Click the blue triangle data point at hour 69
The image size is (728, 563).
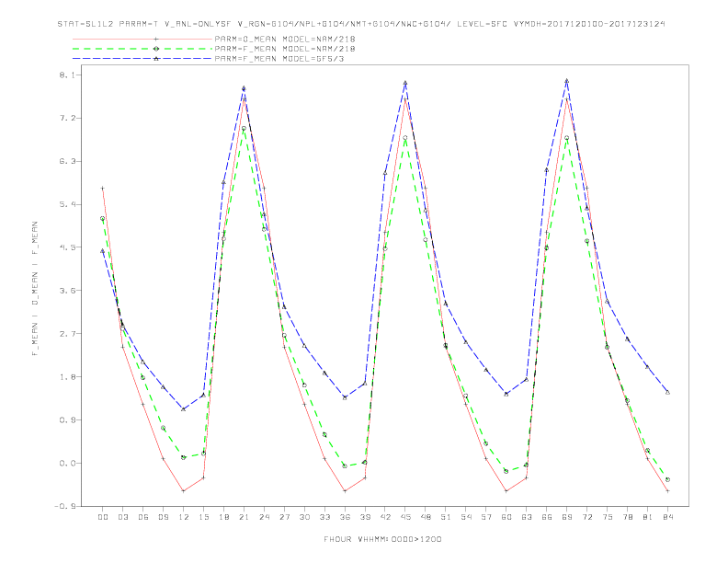point(567,81)
